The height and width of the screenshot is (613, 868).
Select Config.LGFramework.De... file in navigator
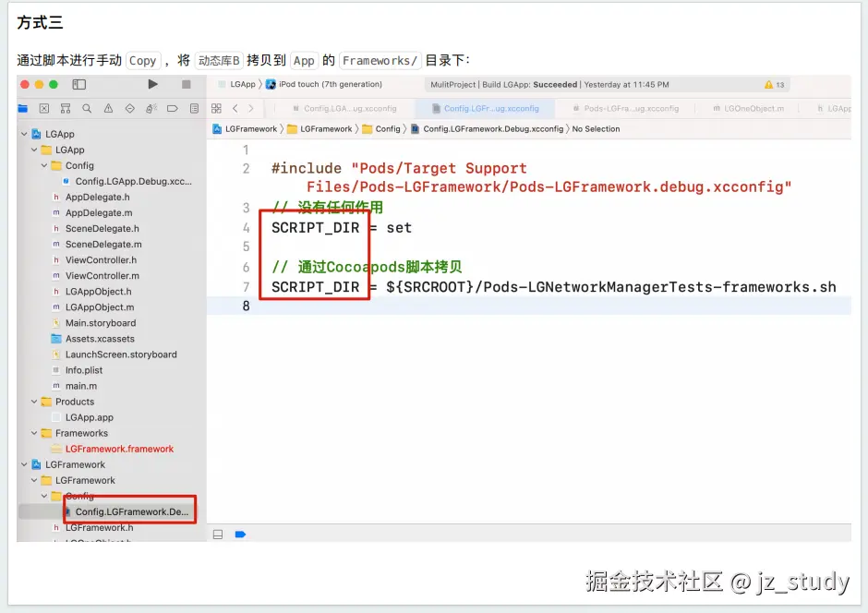click(x=127, y=511)
